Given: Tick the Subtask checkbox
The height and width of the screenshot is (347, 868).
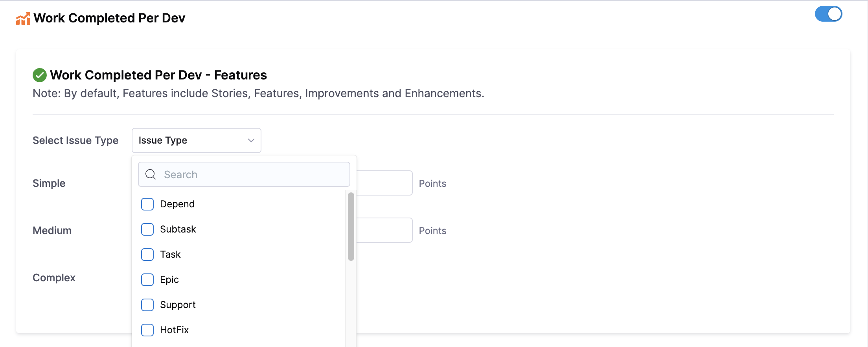Looking at the screenshot, I should [147, 229].
